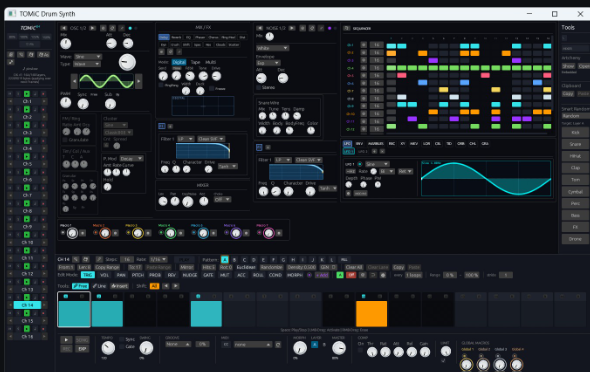Go to next oscillator with OSC 1/2 right arrow
Screen dimensions: 590x372
pos(93,28)
